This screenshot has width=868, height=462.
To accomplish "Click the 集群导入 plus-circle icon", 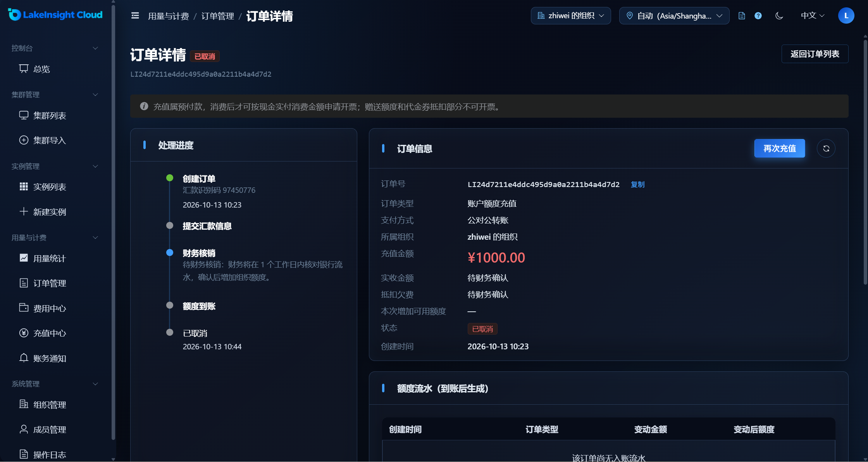I will (24, 140).
